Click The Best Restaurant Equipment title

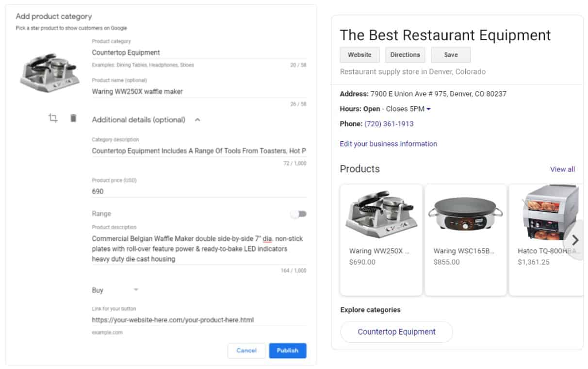pos(445,35)
